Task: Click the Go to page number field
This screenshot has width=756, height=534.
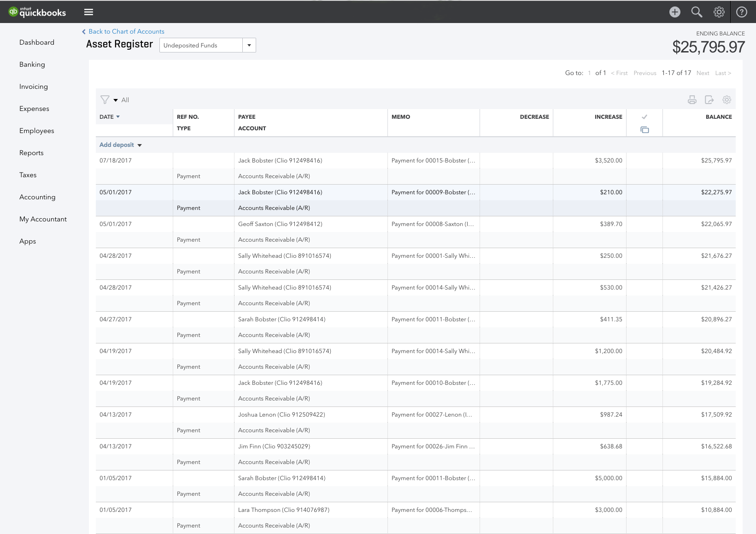Action: [x=589, y=73]
